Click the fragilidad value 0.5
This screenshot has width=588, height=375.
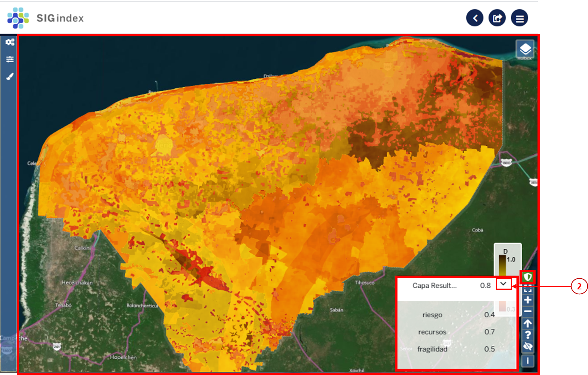[489, 349]
